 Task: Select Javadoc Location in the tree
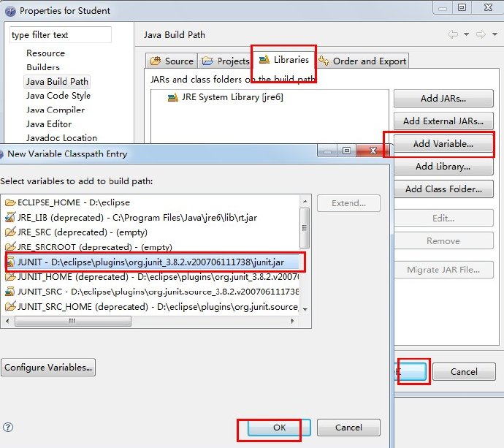[x=61, y=138]
